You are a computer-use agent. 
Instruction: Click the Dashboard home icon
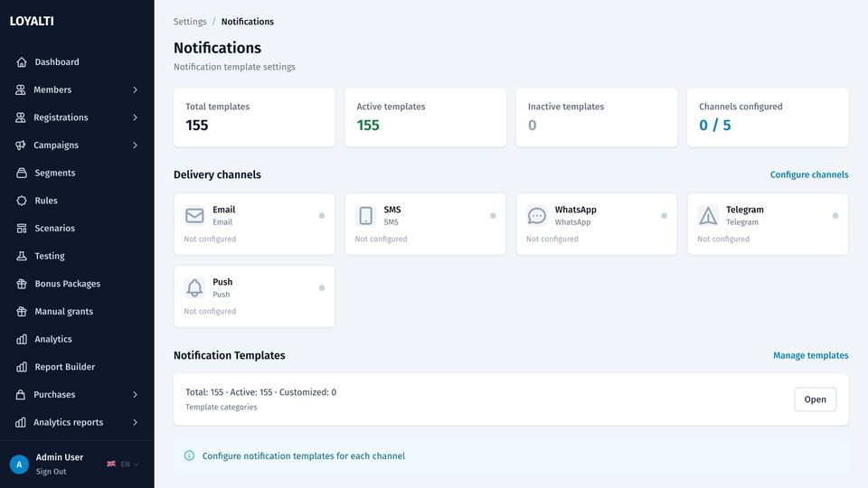[22, 62]
